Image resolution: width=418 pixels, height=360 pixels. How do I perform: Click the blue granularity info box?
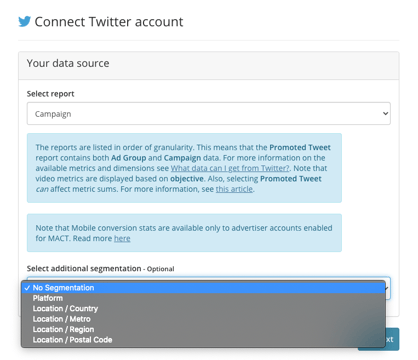pyautogui.click(x=184, y=168)
